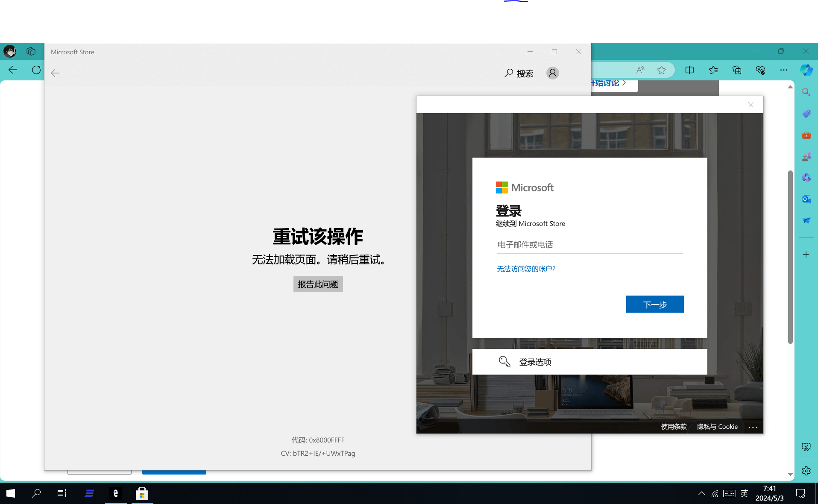Image resolution: width=818 pixels, height=504 pixels.
Task: Open Windows taskbar search
Action: [36, 493]
